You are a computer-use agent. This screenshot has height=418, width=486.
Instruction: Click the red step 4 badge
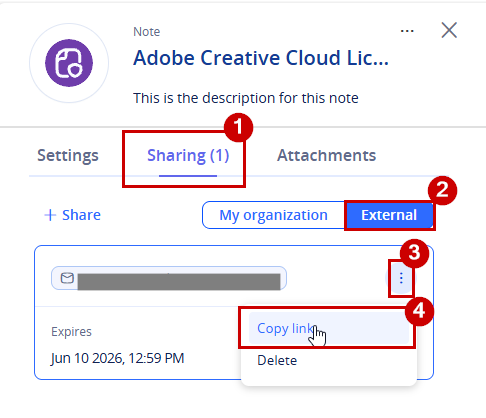click(x=419, y=311)
